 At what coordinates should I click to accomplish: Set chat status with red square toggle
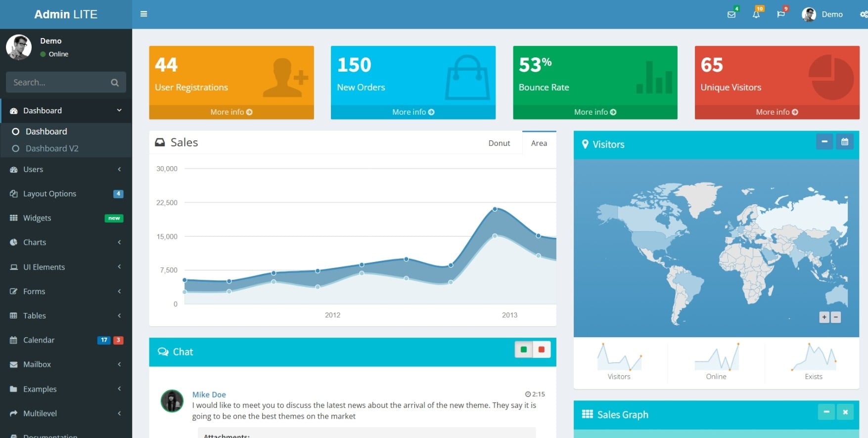[x=541, y=350]
